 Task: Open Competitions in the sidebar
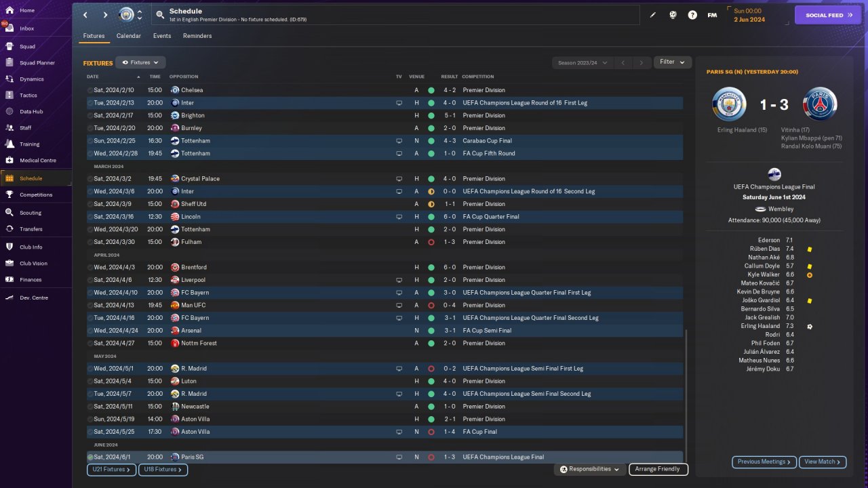(37, 195)
